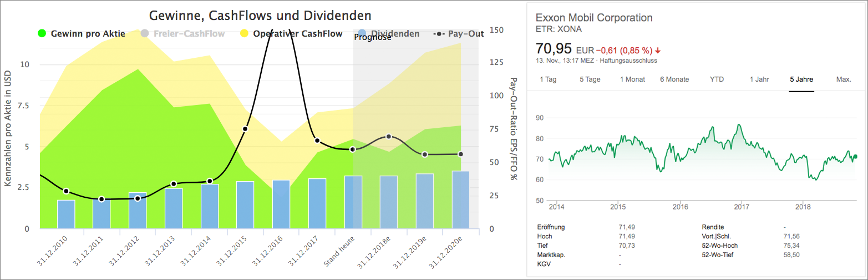Select the 6 Monate time range tab
The image size is (868, 280).
point(674,79)
